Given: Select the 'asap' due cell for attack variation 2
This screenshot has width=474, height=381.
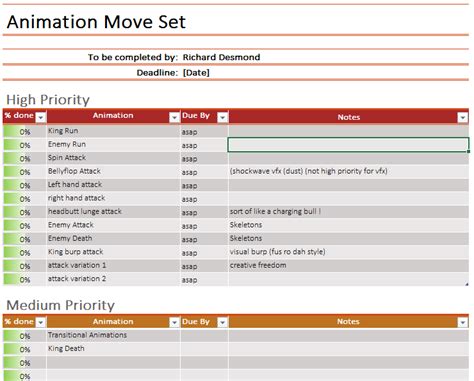Looking at the screenshot, I should (204, 279).
